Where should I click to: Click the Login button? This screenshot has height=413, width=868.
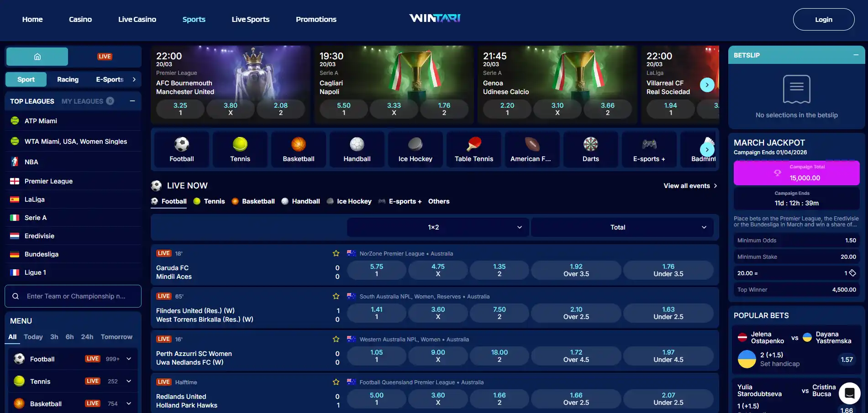(x=824, y=20)
